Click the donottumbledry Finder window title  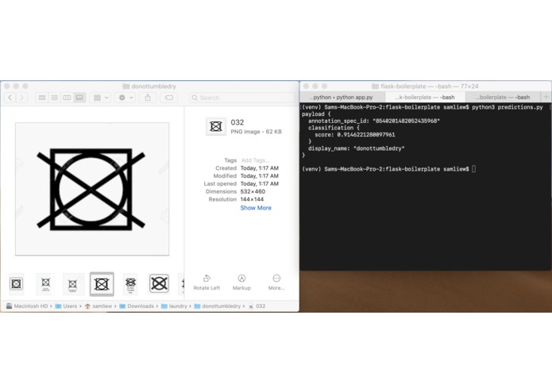(x=149, y=86)
